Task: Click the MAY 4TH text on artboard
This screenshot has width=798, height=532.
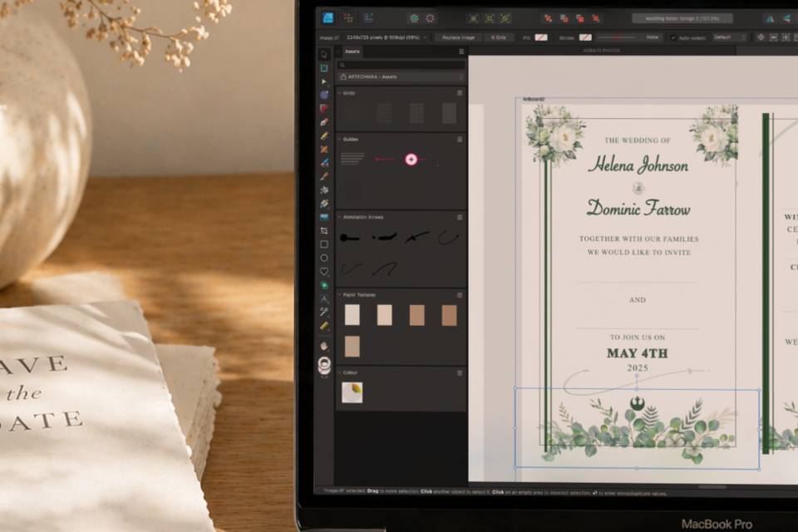Action: tap(638, 353)
